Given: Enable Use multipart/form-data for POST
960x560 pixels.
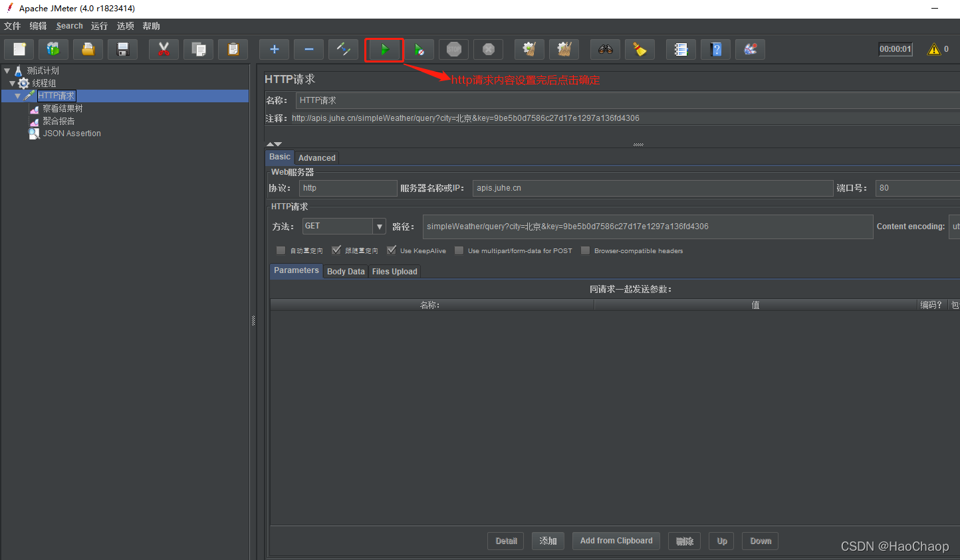Looking at the screenshot, I should coord(459,250).
